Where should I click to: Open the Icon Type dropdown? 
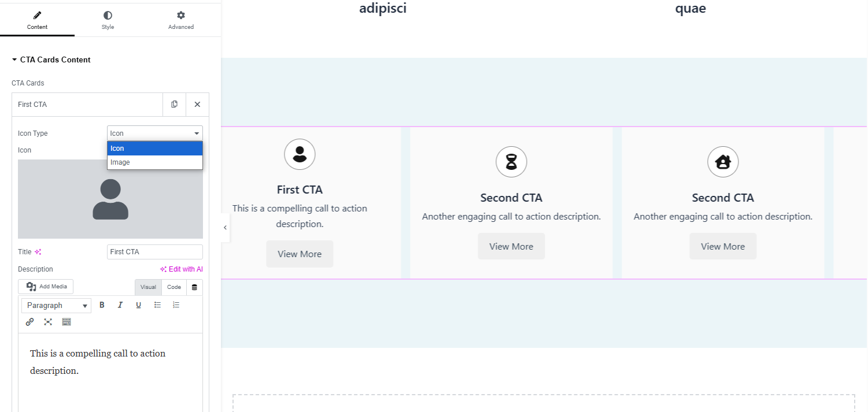click(155, 133)
